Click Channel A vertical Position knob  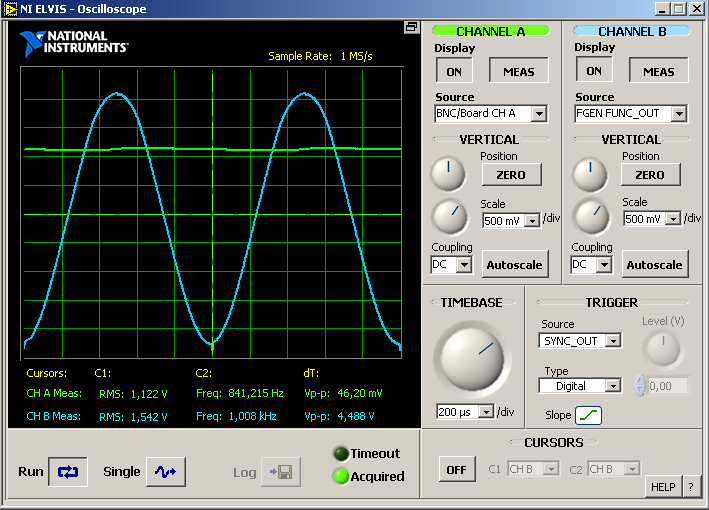click(x=448, y=174)
